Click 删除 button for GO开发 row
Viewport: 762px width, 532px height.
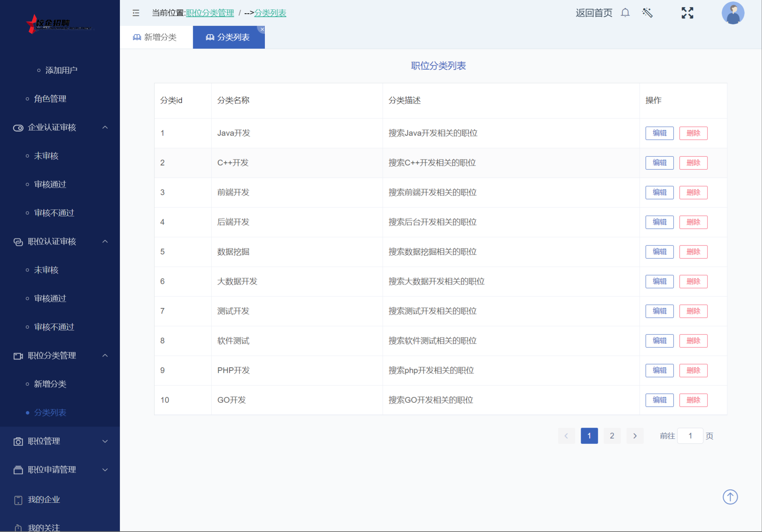(693, 400)
